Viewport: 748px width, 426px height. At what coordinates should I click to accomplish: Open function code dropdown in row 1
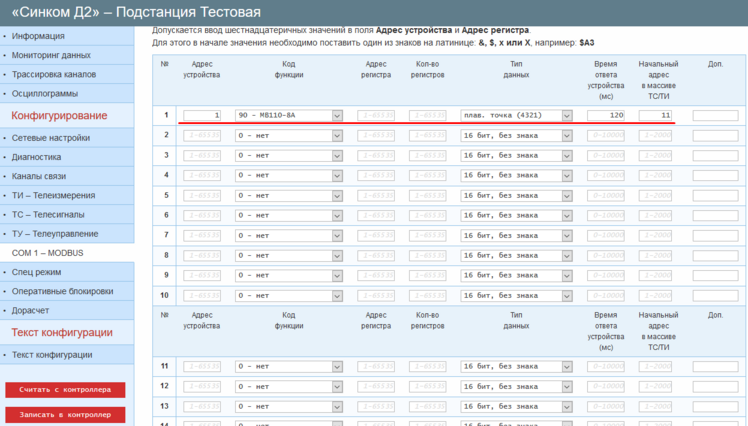point(289,115)
